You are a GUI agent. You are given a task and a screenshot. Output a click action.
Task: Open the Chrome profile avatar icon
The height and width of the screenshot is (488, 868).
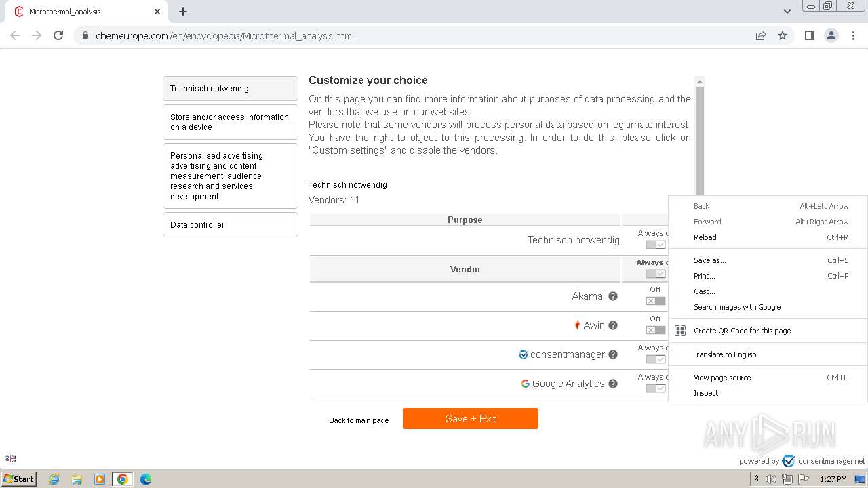[831, 35]
